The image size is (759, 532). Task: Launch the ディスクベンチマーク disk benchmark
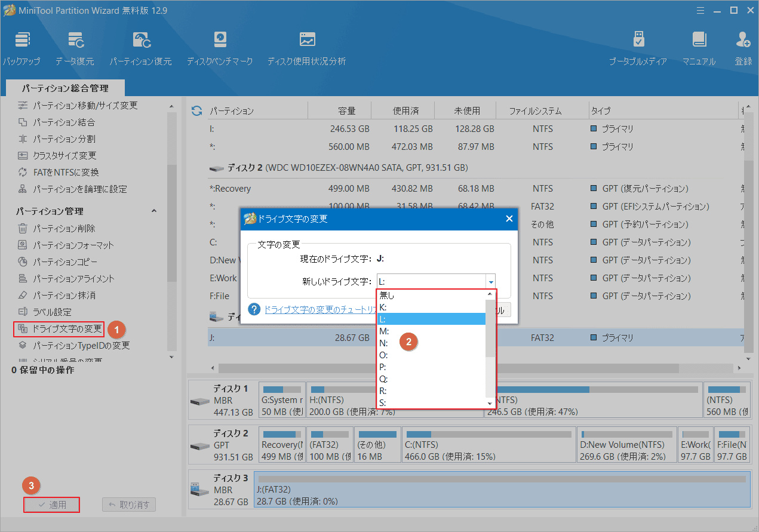point(220,48)
